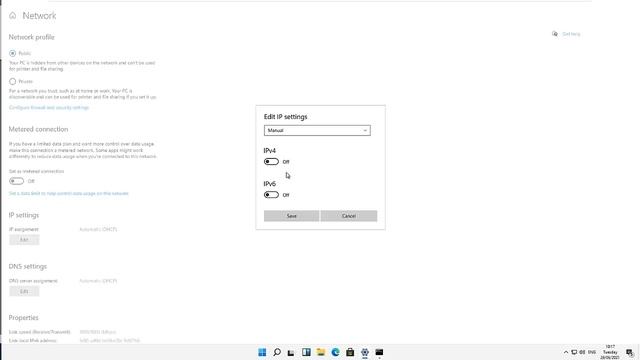Turn on the IPv4 toggle

point(271,162)
